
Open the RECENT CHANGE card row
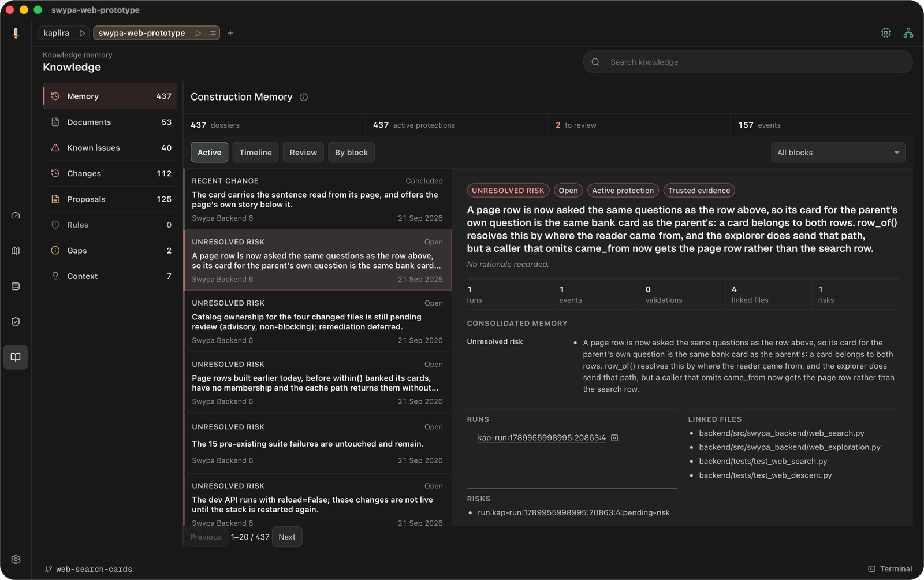click(317, 199)
